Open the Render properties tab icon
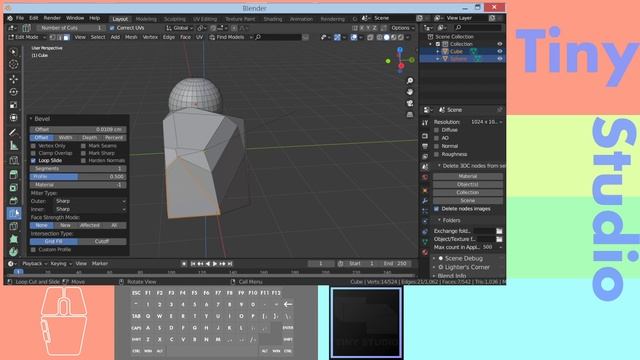 pyautogui.click(x=425, y=136)
